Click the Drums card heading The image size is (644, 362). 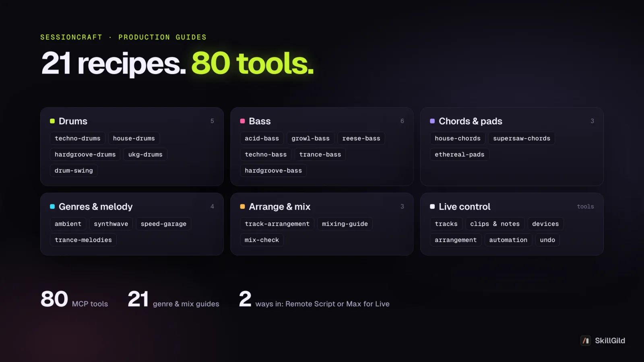coord(73,121)
